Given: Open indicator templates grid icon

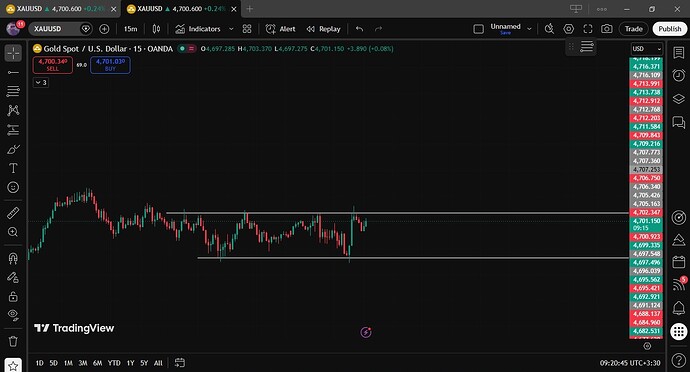Looking at the screenshot, I should coord(247,29).
